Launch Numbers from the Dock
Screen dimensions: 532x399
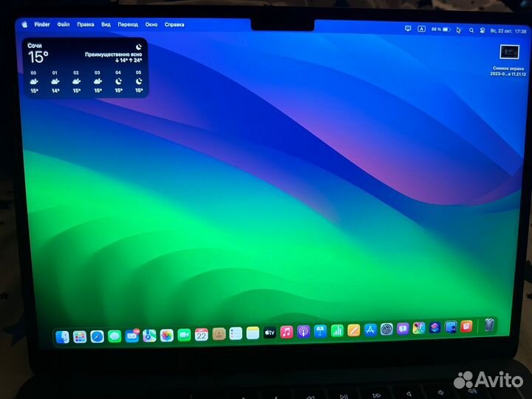337,330
